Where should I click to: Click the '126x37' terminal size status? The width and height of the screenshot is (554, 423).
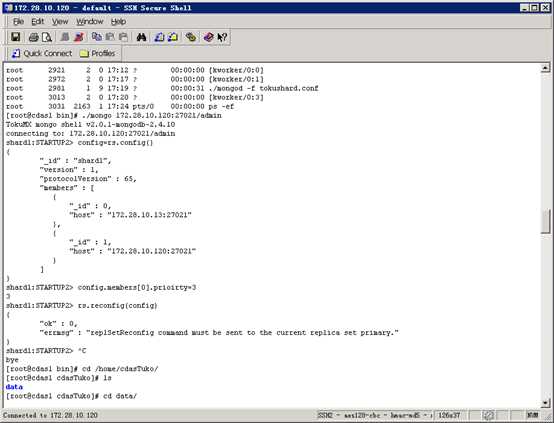coord(449,415)
